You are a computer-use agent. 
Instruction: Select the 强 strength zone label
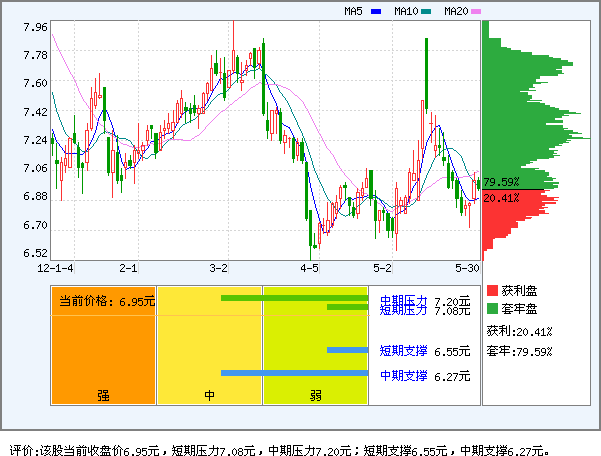click(x=103, y=395)
